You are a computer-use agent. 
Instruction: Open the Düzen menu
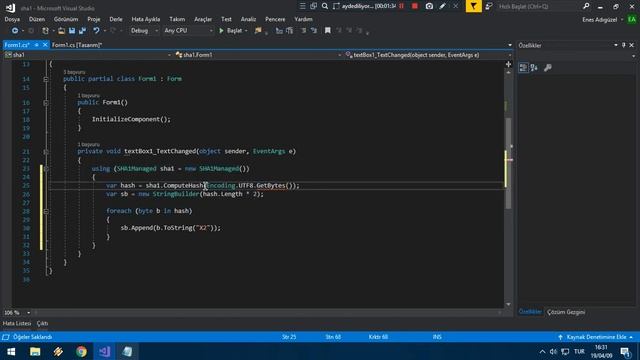pos(37,19)
